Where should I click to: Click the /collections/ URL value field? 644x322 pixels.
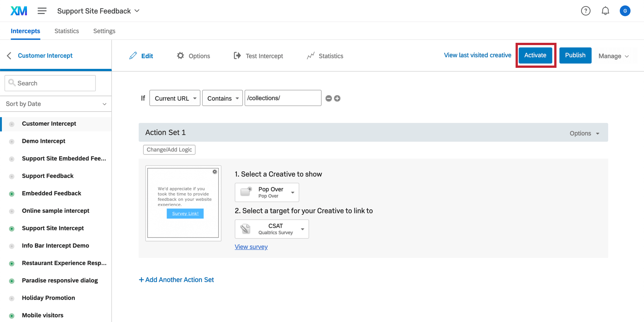283,98
